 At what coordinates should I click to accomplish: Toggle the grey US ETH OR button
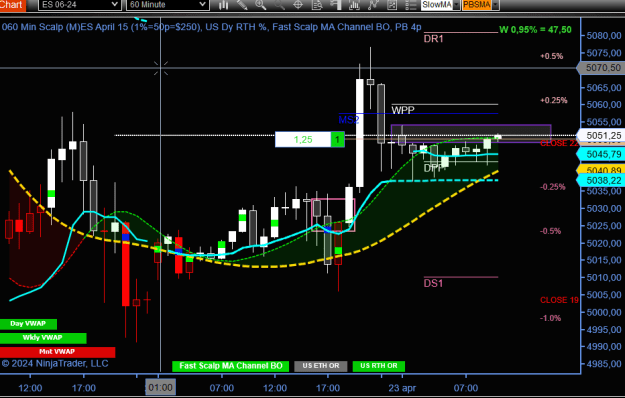(x=320, y=366)
